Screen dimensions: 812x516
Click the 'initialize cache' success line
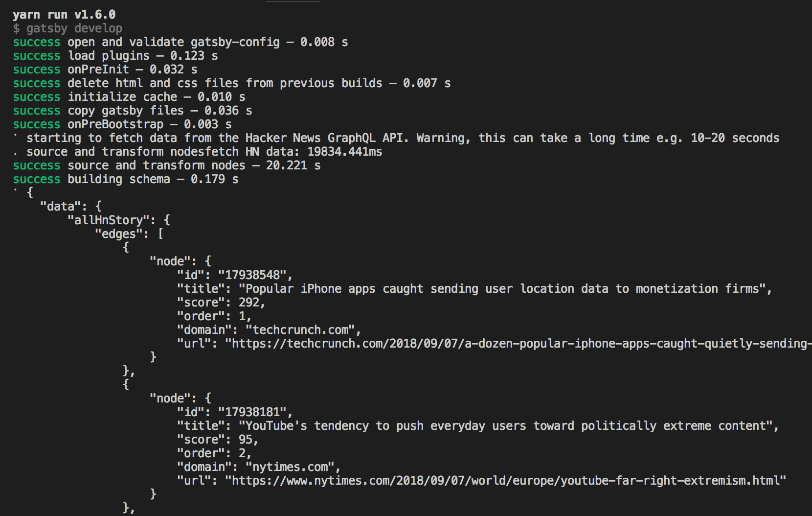tap(129, 97)
